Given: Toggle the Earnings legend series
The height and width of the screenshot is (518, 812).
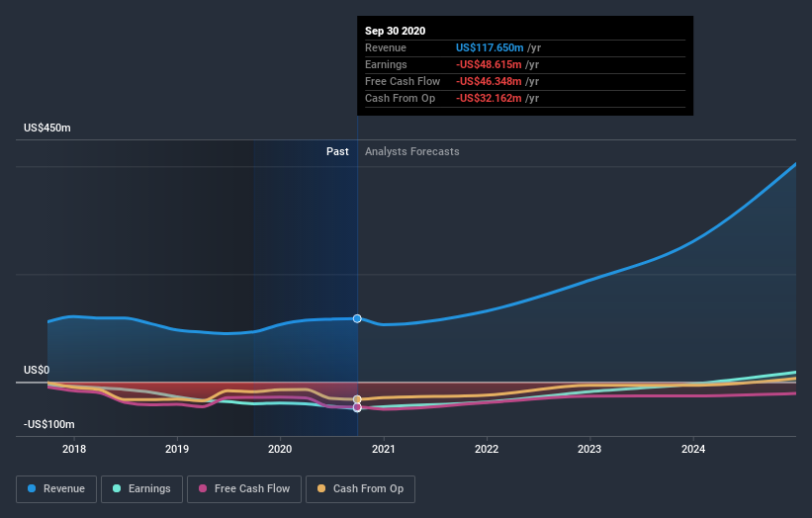Looking at the screenshot, I should (141, 489).
